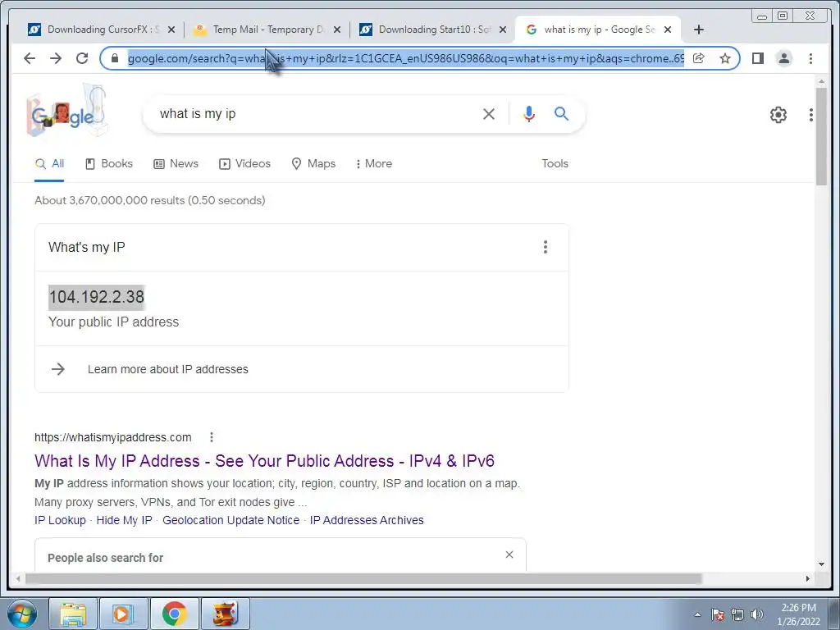The width and height of the screenshot is (840, 630).
Task: Open options for What's my IP card
Action: (546, 247)
